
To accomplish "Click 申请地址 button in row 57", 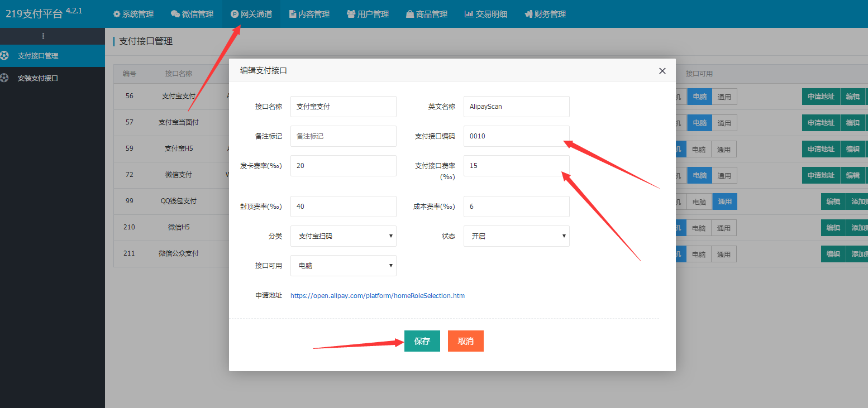I will click(x=821, y=123).
